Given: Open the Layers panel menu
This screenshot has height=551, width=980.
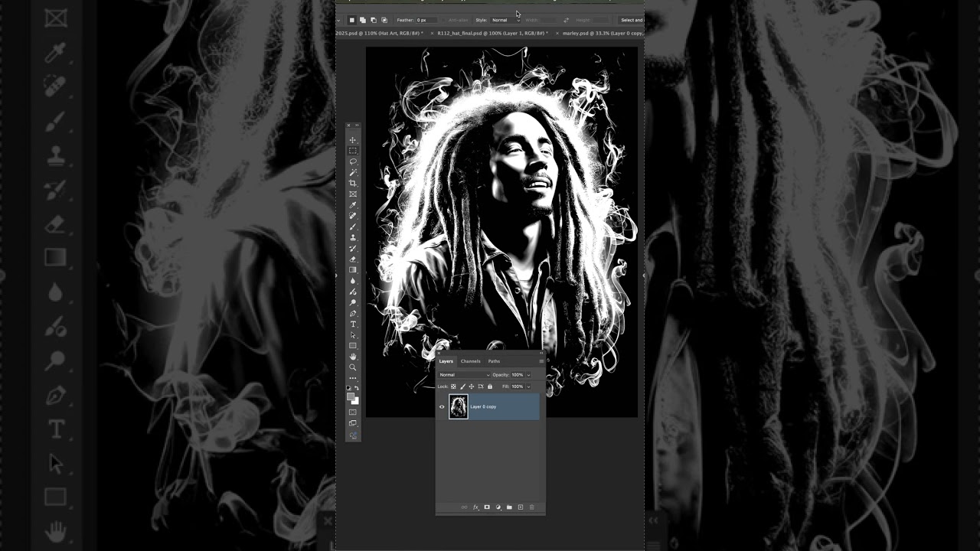Looking at the screenshot, I should pos(541,361).
